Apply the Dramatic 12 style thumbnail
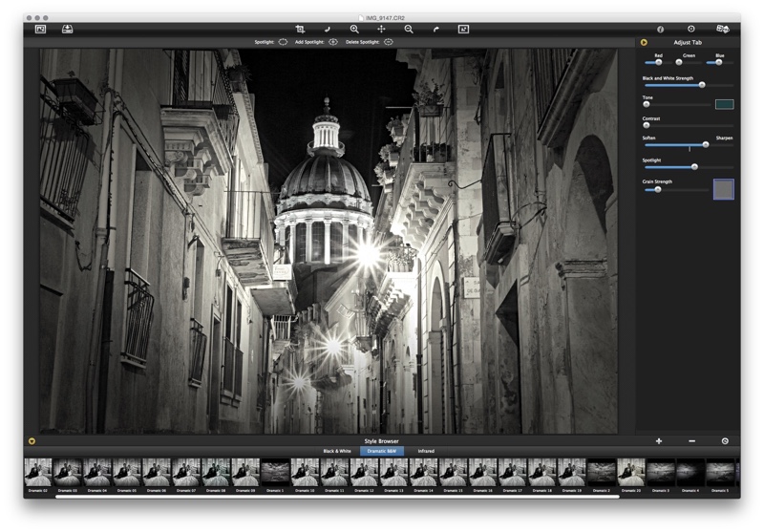Screen dimensions: 764x532 pyautogui.click(x=365, y=473)
